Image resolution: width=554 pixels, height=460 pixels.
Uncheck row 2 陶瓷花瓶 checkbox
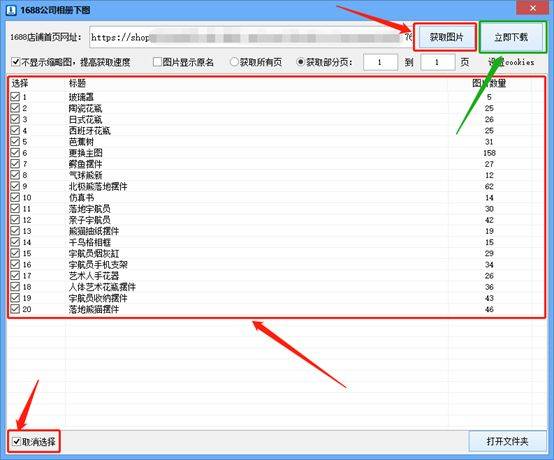(15, 108)
